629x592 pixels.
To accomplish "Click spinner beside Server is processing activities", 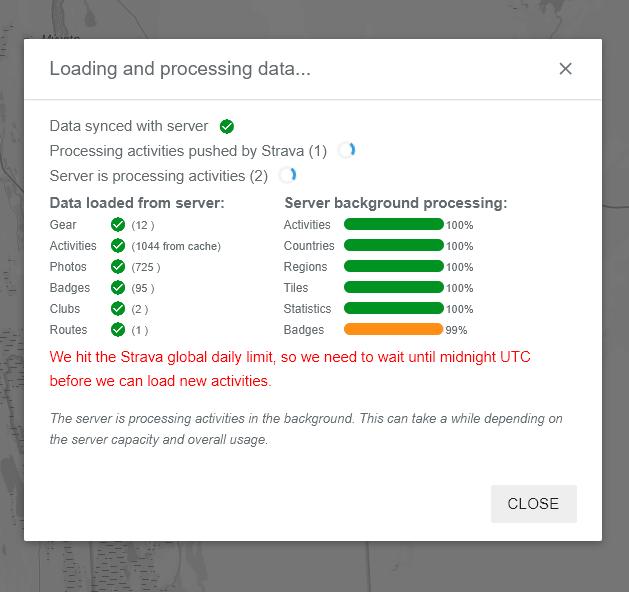I will tap(288, 176).
